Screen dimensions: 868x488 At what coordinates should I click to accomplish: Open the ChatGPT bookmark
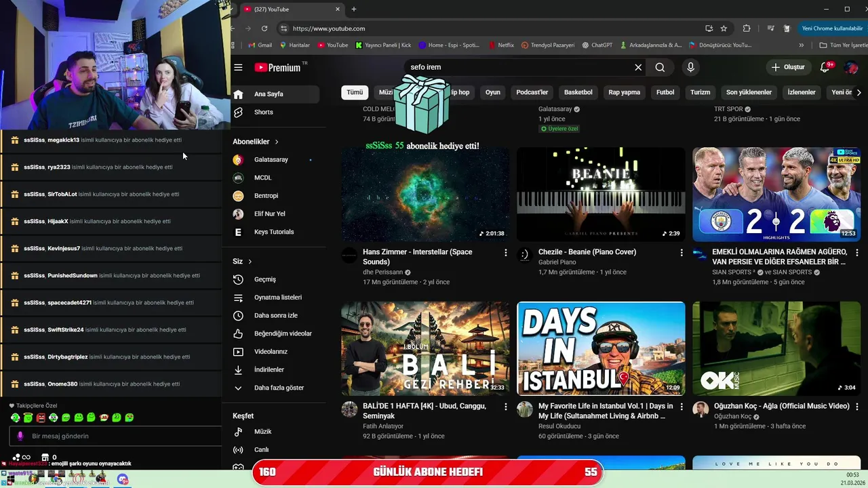click(597, 45)
